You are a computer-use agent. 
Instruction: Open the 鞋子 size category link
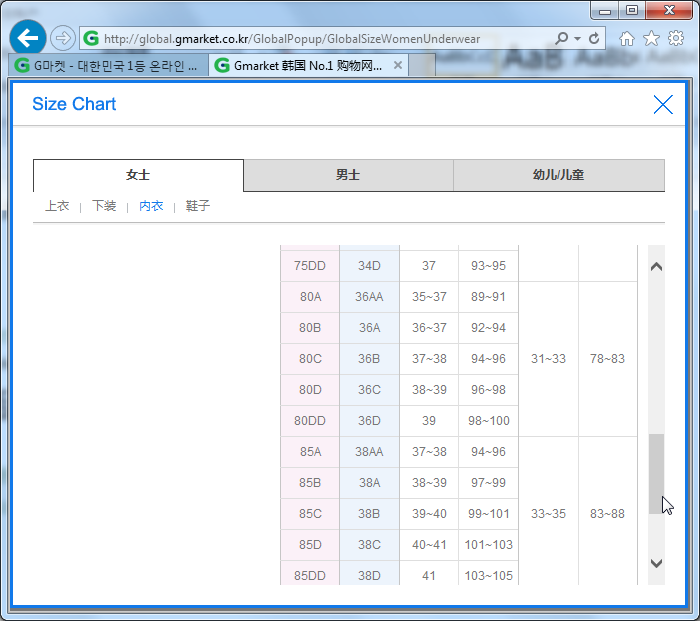198,206
